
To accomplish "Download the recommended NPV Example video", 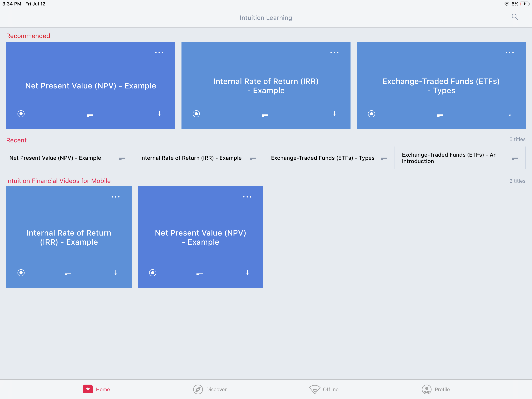I will (159, 114).
